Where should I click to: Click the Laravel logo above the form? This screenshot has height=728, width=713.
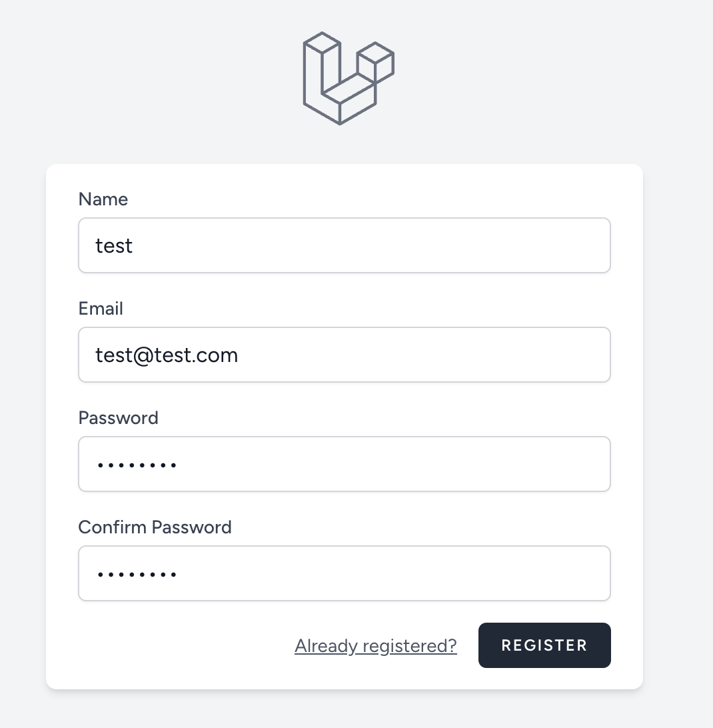348,79
